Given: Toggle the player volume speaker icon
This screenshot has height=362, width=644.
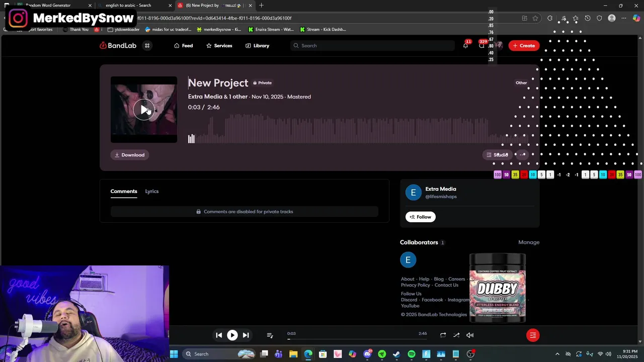Looking at the screenshot, I should pyautogui.click(x=470, y=335).
